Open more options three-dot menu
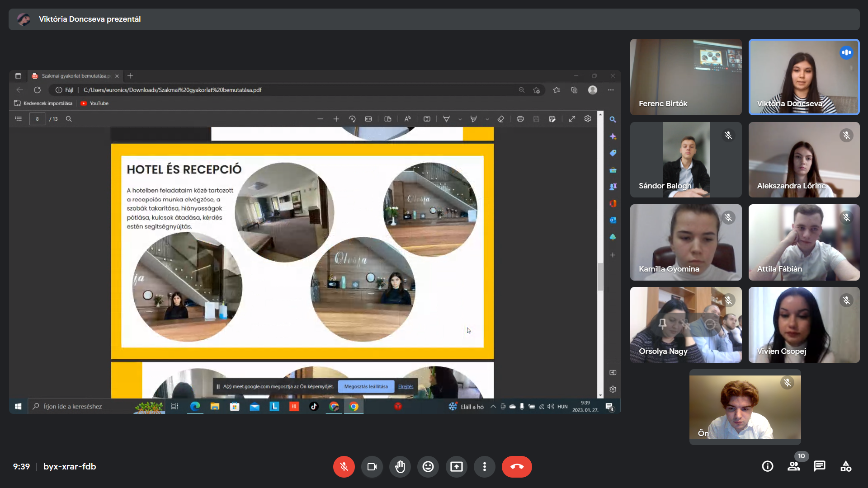 (x=484, y=467)
